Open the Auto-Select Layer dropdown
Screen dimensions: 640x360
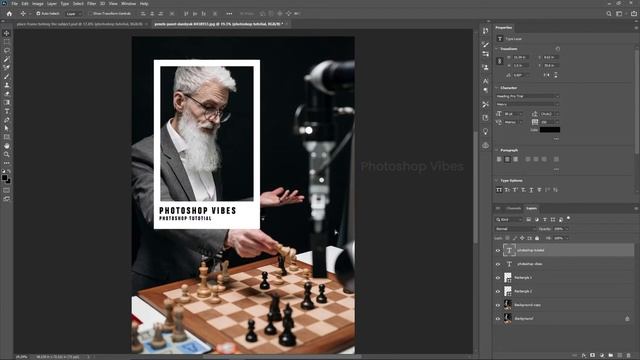pyautogui.click(x=74, y=13)
